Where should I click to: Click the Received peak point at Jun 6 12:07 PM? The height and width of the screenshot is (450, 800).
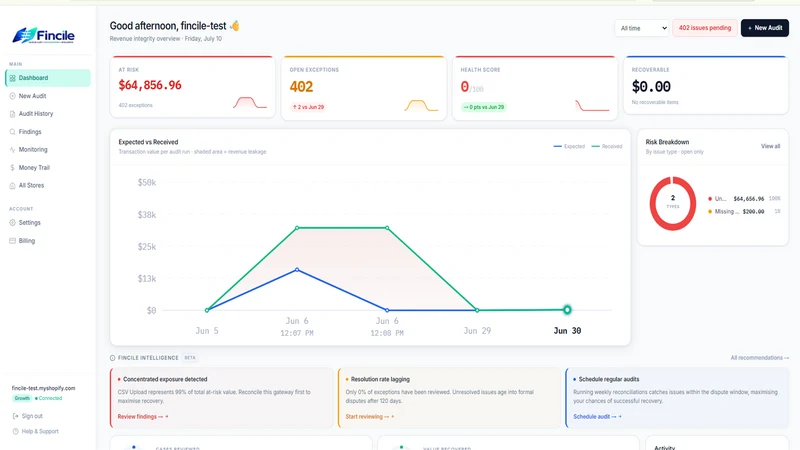click(x=297, y=228)
